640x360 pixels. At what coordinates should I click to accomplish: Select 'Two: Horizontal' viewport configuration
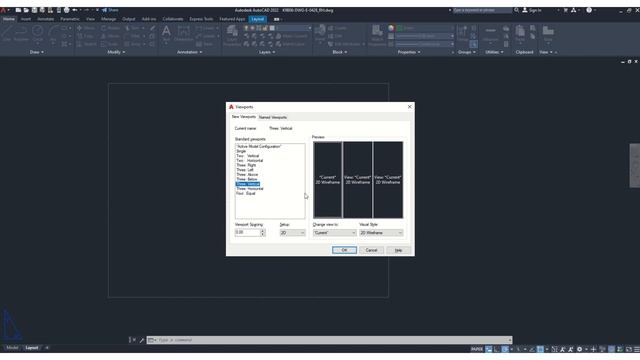click(x=249, y=160)
